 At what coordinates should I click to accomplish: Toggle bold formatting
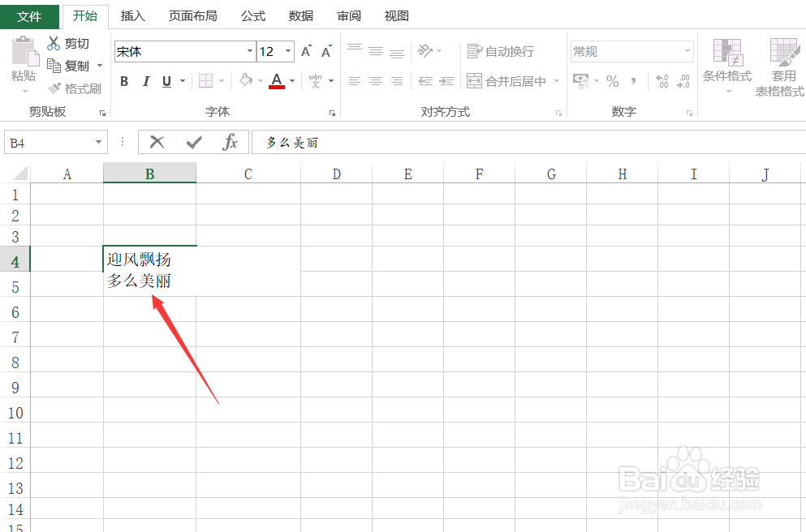124,81
